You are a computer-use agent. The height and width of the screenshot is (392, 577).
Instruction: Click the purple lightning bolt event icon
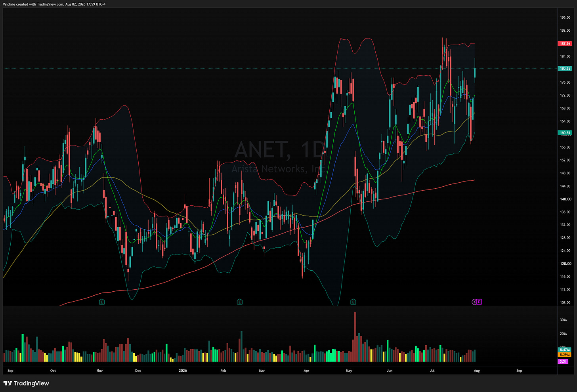tap(474, 302)
